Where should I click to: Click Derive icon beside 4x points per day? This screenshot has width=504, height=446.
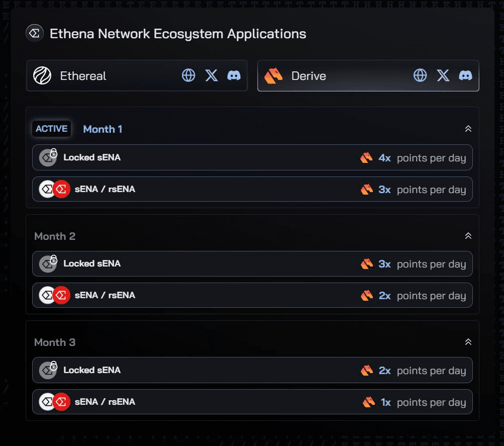click(366, 157)
